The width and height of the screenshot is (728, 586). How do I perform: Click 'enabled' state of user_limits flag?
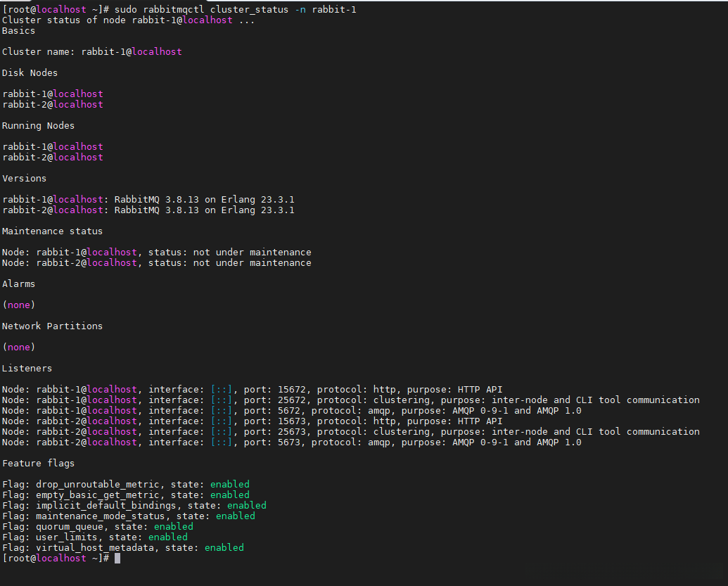[167, 537]
